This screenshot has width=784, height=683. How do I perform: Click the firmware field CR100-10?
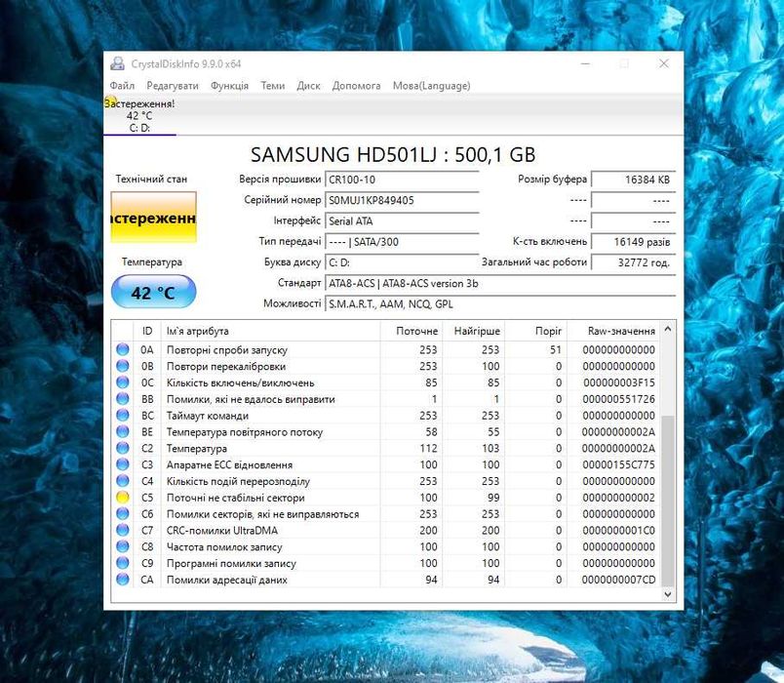[x=402, y=180]
